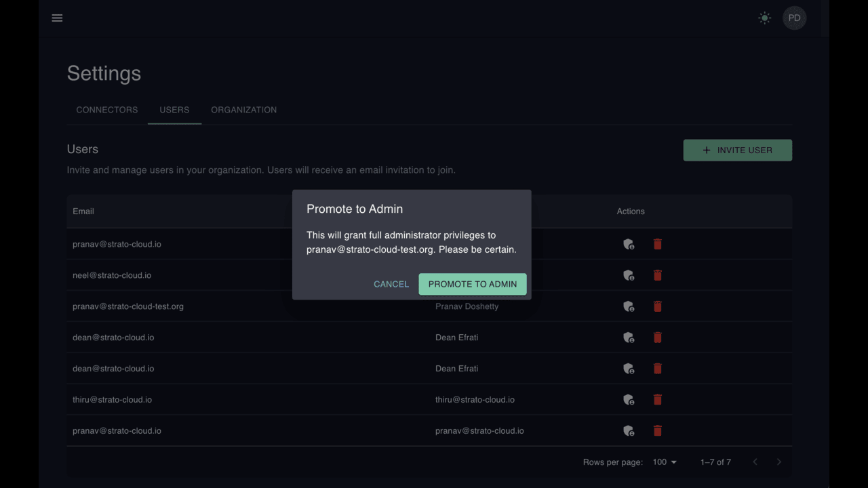This screenshot has width=868, height=488.
Task: Click promote shield icon for thiru@strato-cloud.io
Action: click(x=629, y=400)
